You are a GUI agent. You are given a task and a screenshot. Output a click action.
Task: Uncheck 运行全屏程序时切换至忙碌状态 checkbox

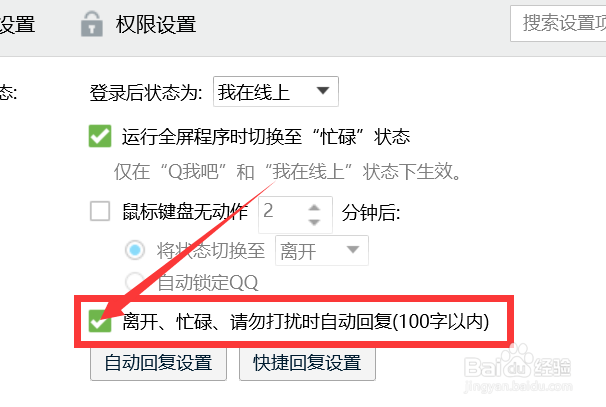click(x=100, y=136)
